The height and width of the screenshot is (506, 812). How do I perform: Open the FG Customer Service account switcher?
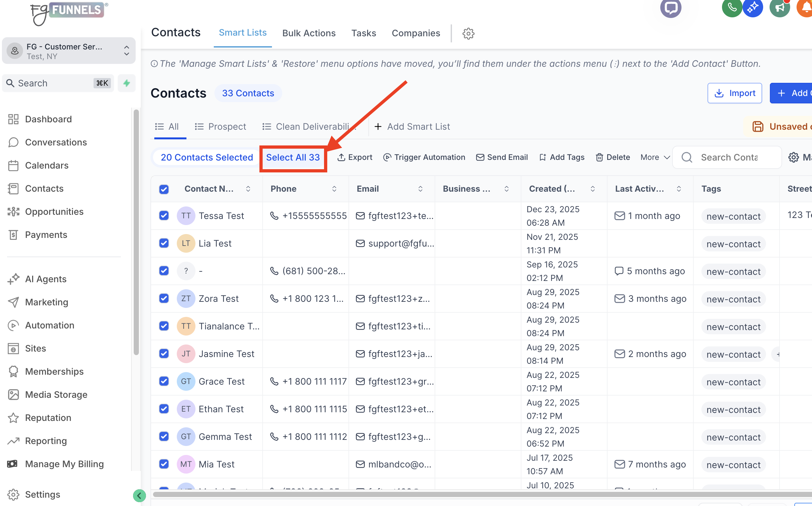pos(69,51)
